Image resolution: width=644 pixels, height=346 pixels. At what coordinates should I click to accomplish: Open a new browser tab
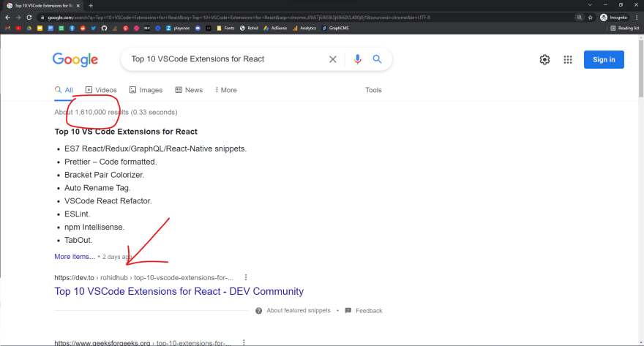[x=91, y=6]
